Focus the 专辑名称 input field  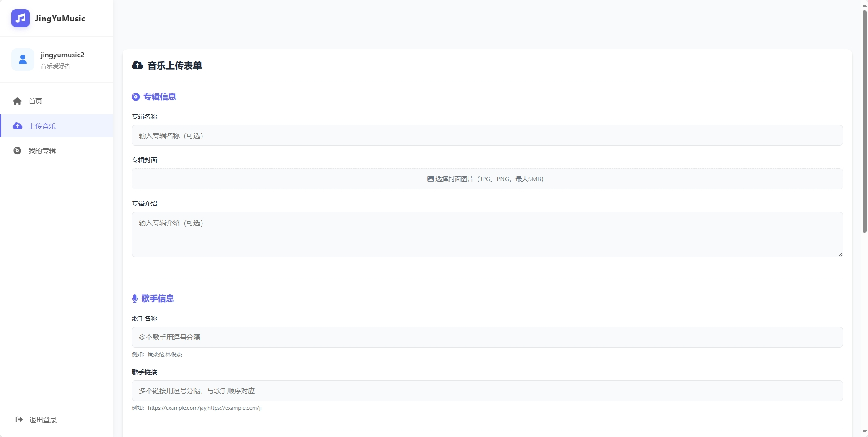click(x=487, y=135)
